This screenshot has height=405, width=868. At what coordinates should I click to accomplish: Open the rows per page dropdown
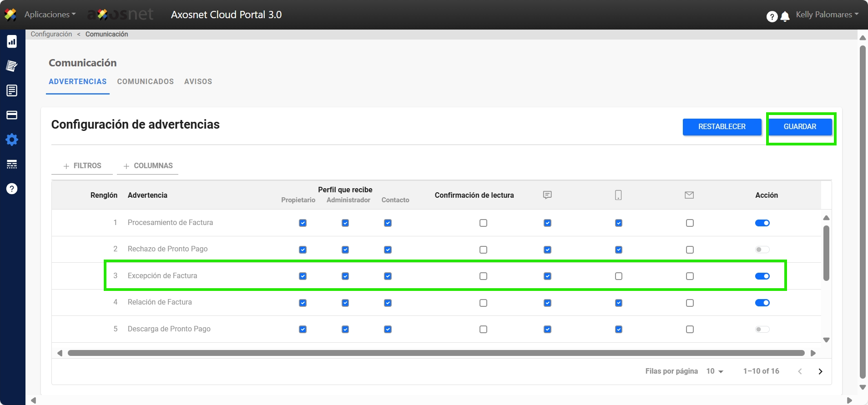click(x=715, y=371)
